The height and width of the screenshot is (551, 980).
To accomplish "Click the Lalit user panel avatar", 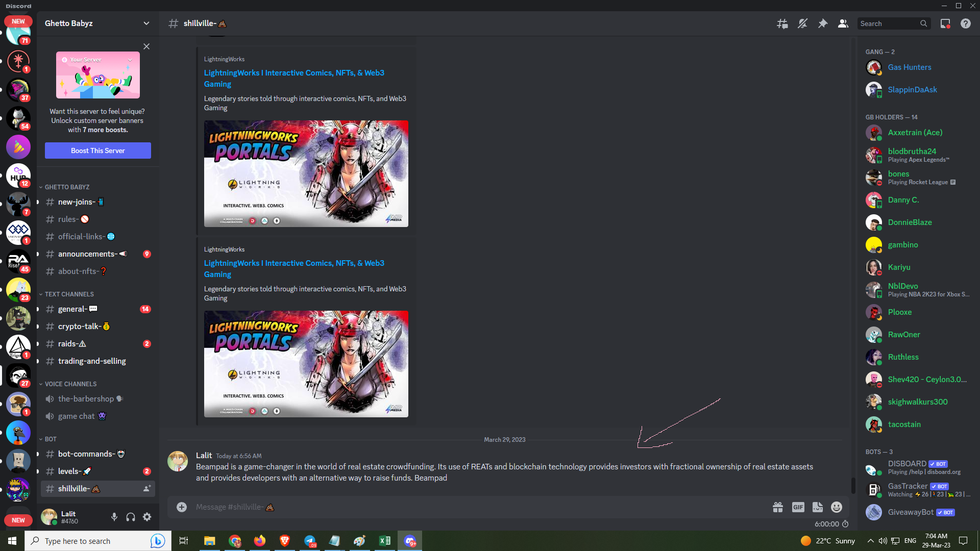I will click(49, 517).
